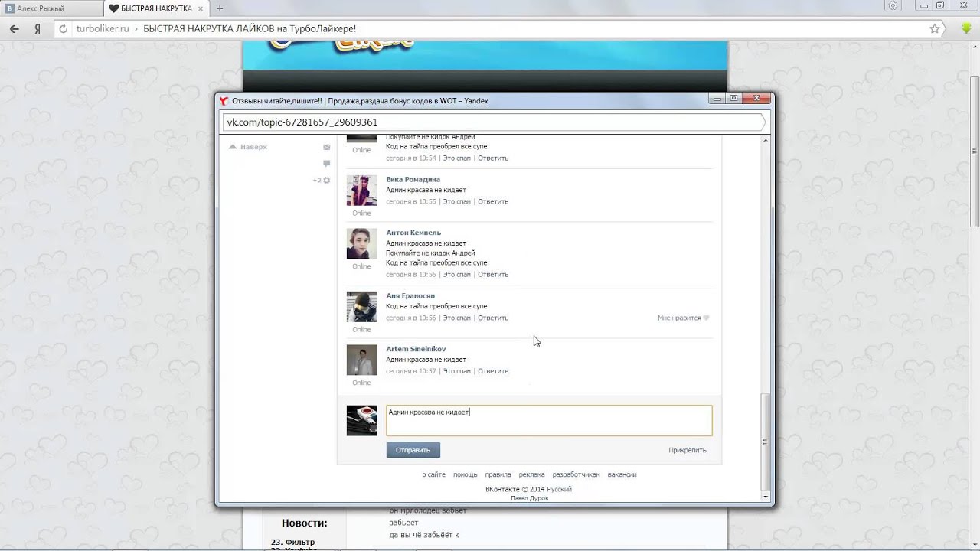Image resolution: width=980 pixels, height=551 pixels.
Task: Open Artem Sinelnikov profile name
Action: (x=416, y=349)
